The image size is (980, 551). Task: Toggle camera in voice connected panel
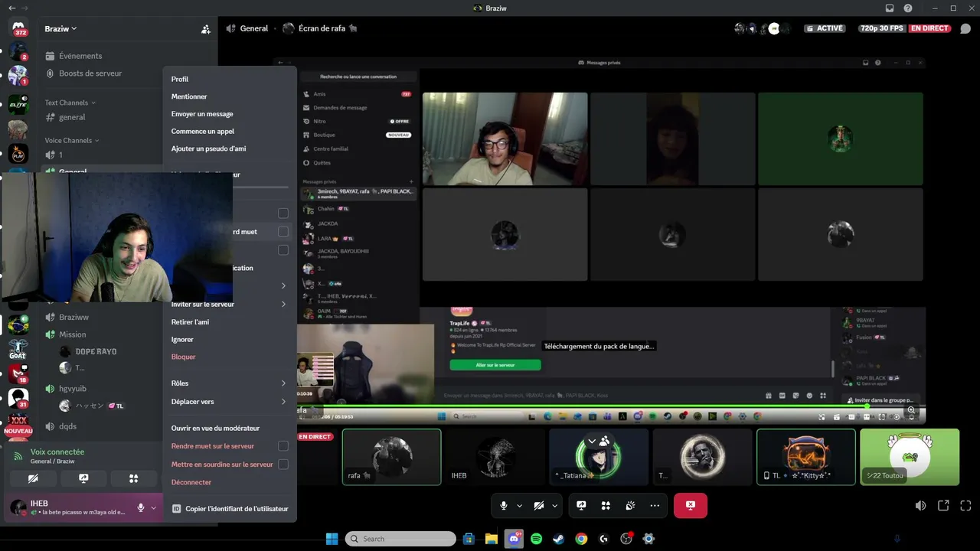(x=33, y=479)
